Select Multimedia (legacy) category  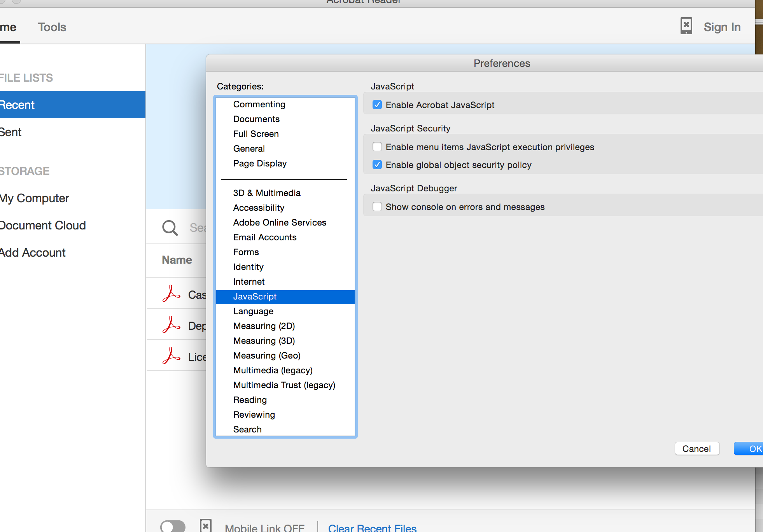tap(285, 370)
